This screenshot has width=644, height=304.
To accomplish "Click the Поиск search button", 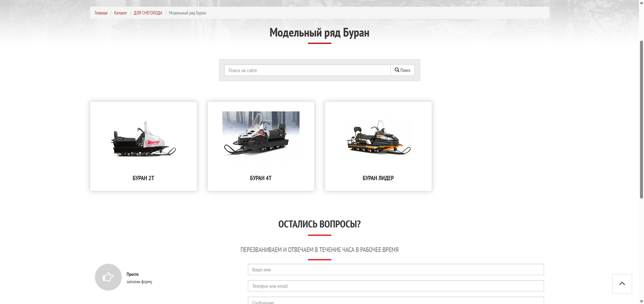I will point(402,70).
